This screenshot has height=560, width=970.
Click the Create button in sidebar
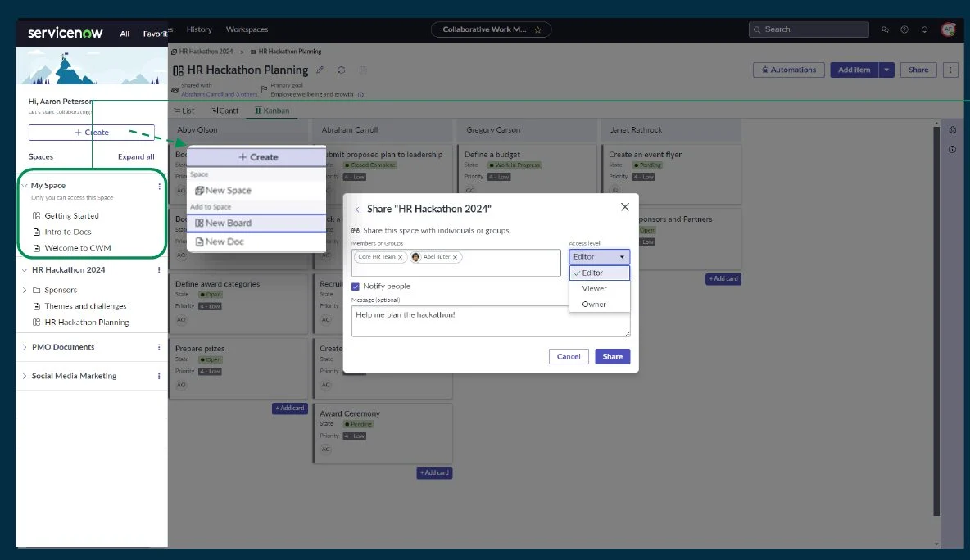(x=92, y=133)
